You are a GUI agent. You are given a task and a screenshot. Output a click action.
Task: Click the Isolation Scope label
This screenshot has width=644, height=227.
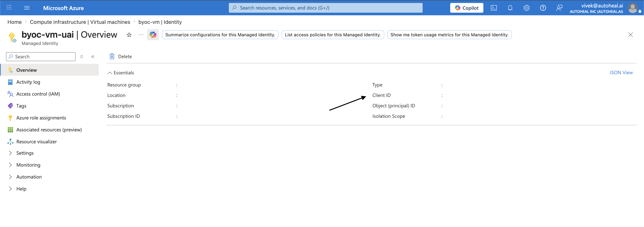click(x=389, y=116)
